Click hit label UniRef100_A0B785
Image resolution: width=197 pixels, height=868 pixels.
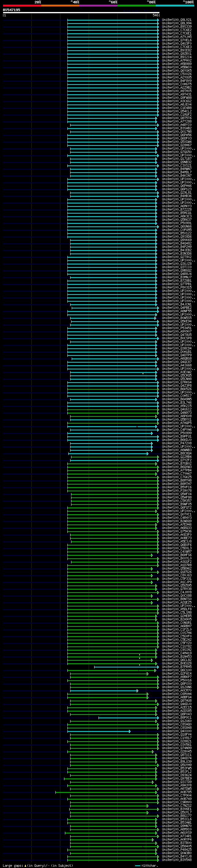[x=176, y=792]
